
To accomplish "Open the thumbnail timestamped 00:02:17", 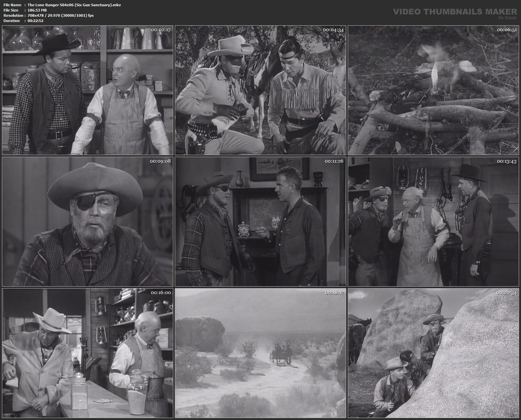I will click(x=88, y=90).
